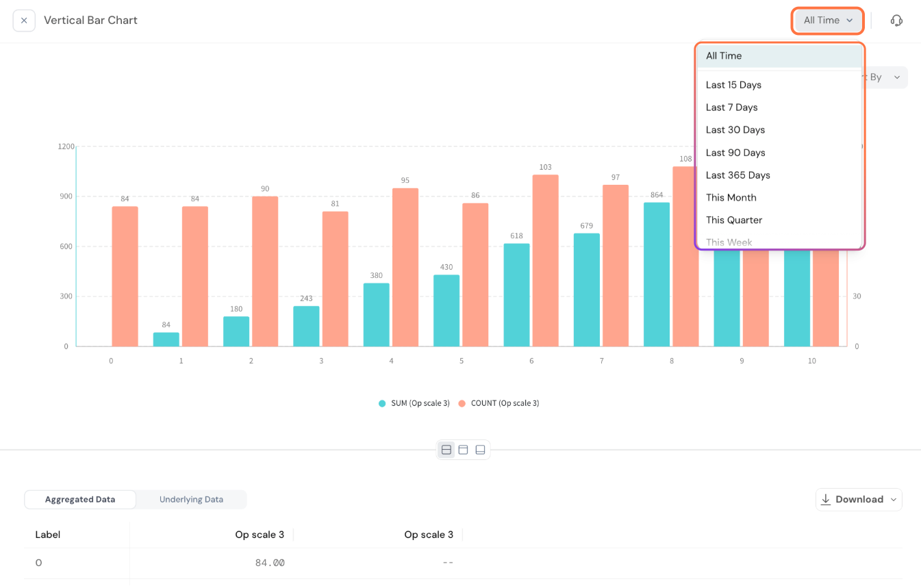Viewport: 921px width, 588px height.
Task: Open the Aggregated Data tab
Action: point(80,499)
